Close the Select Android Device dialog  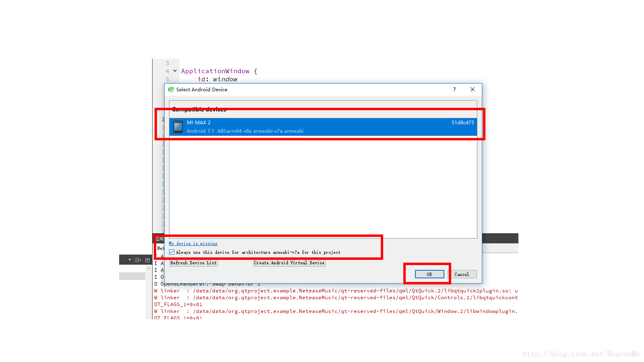click(x=473, y=89)
